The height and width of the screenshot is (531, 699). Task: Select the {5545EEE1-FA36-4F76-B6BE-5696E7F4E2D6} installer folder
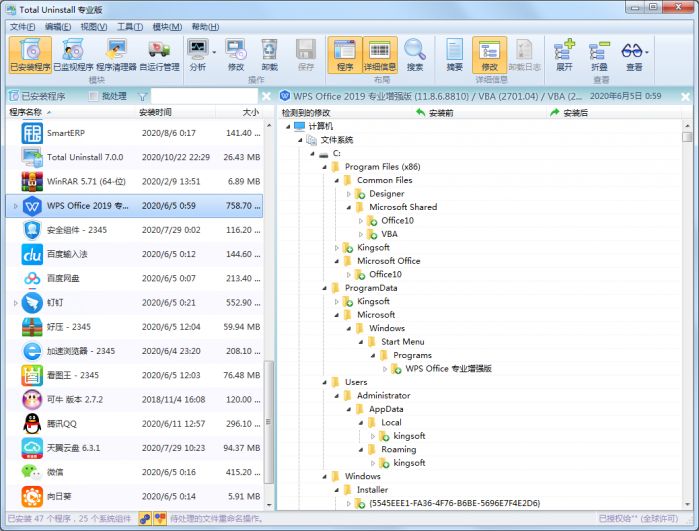click(x=454, y=503)
